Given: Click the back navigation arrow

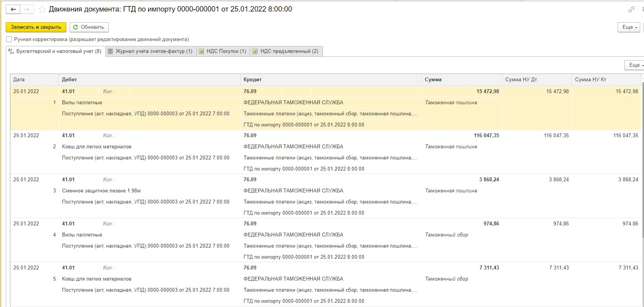Looking at the screenshot, I should pyautogui.click(x=13, y=9).
